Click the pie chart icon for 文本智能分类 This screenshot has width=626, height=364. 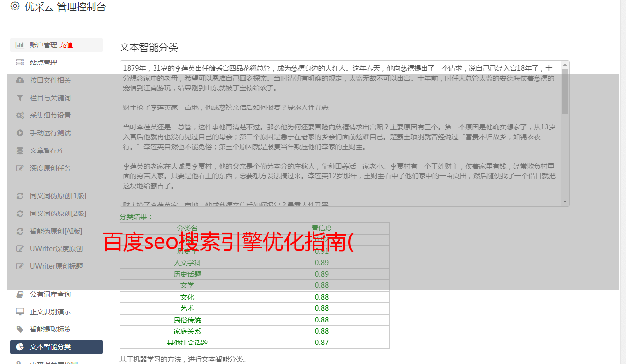tap(20, 347)
